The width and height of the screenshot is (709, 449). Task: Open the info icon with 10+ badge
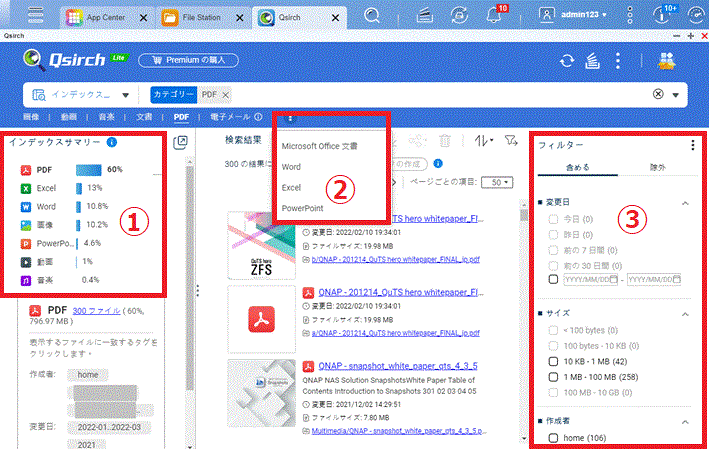[662, 15]
